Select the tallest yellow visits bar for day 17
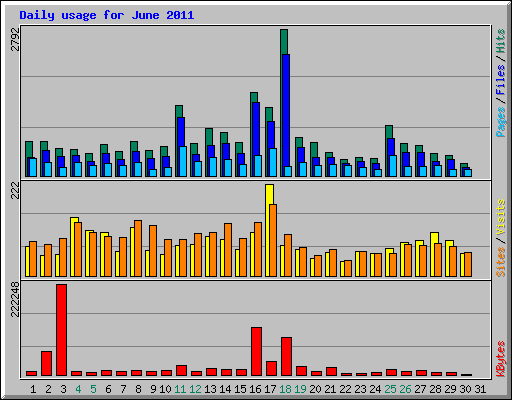This screenshot has width=512, height=400. coord(269,194)
